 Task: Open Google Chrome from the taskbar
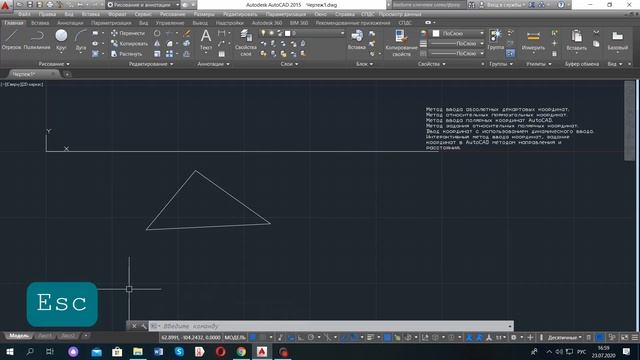pyautogui.click(x=241, y=351)
